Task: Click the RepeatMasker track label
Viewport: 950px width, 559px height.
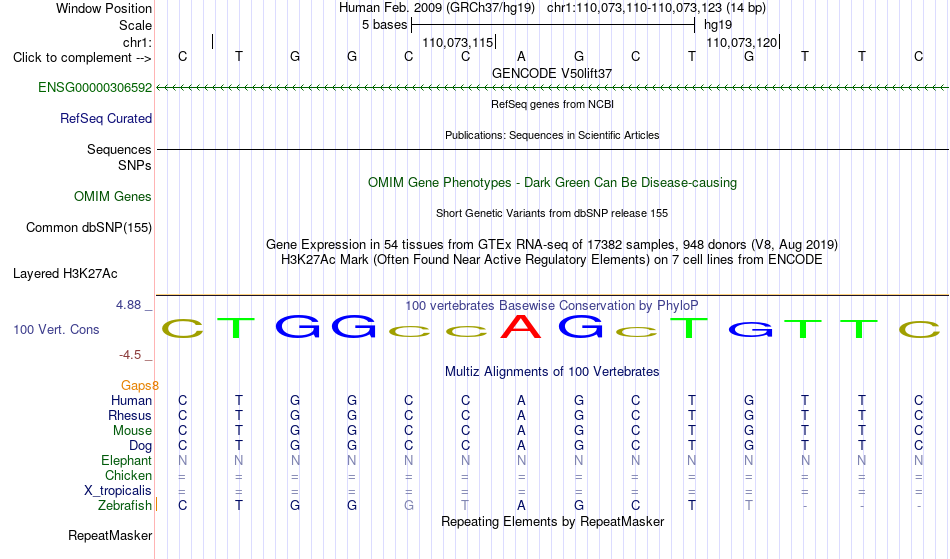Action: (110, 535)
